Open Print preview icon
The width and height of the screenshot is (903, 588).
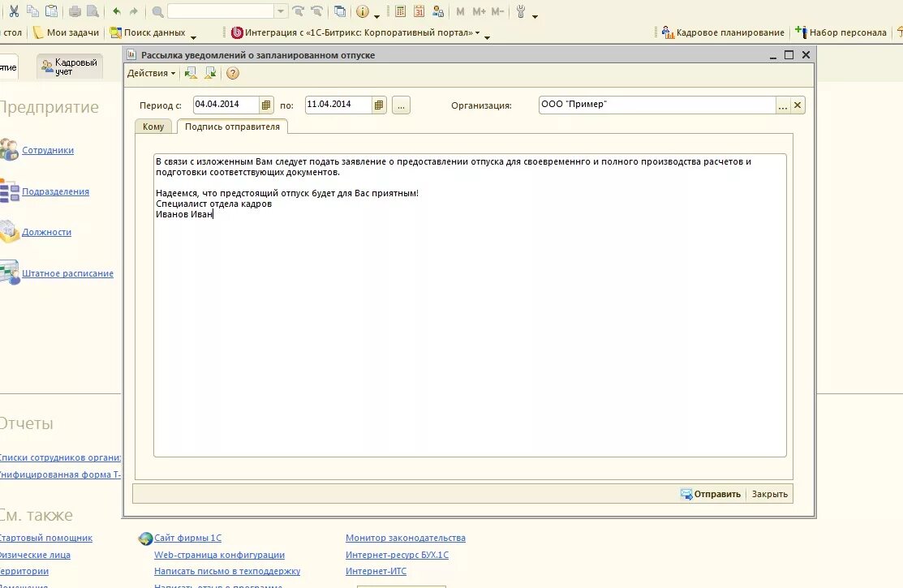click(92, 11)
